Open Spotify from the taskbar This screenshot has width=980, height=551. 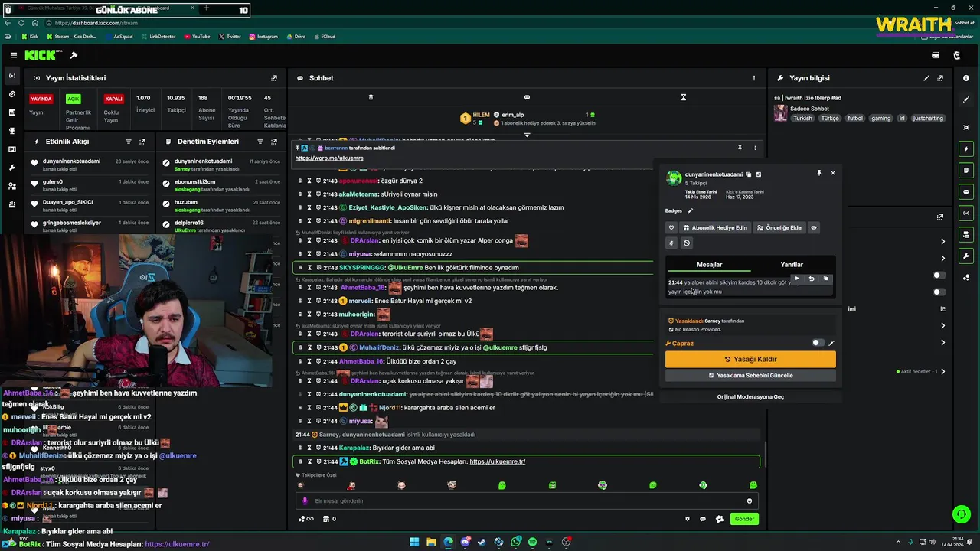click(x=532, y=542)
